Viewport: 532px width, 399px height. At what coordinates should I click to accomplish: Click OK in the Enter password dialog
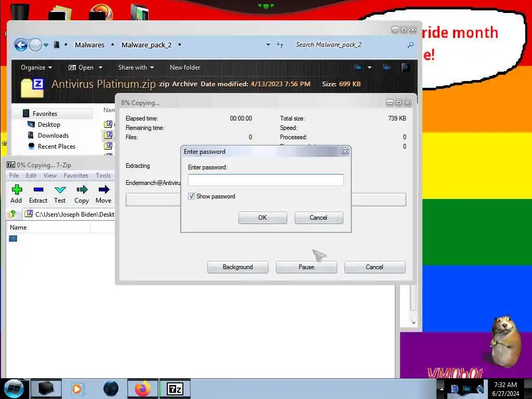coord(262,218)
